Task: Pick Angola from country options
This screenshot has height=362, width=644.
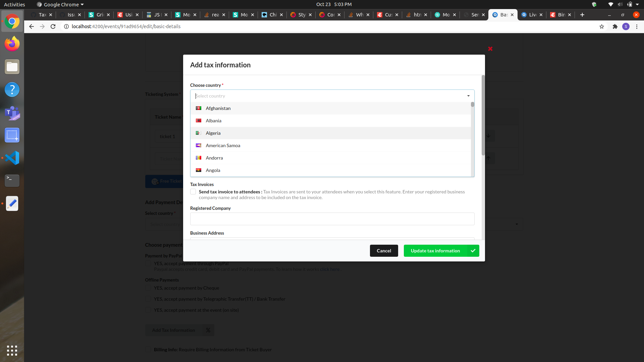Action: click(x=213, y=170)
